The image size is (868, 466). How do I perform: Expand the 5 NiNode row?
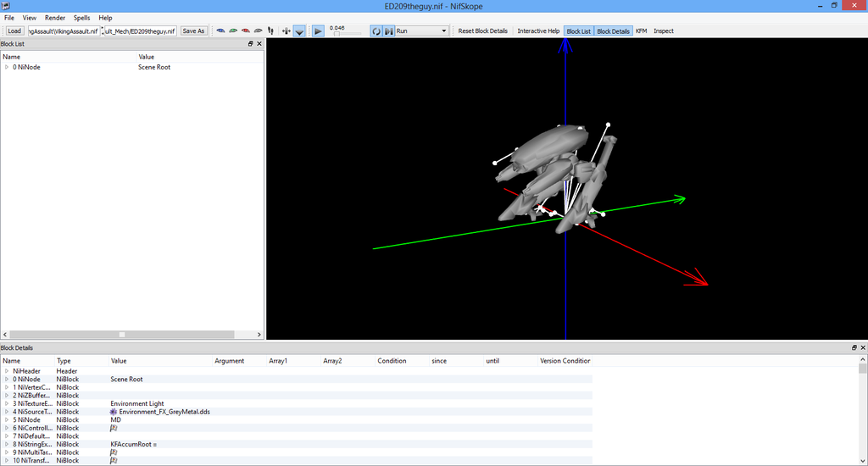point(7,420)
